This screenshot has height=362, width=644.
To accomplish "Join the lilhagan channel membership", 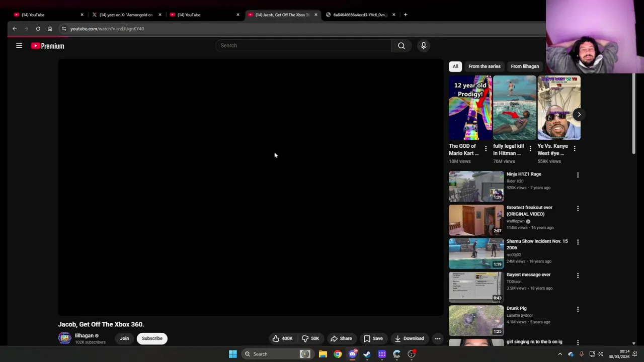I will point(124,338).
